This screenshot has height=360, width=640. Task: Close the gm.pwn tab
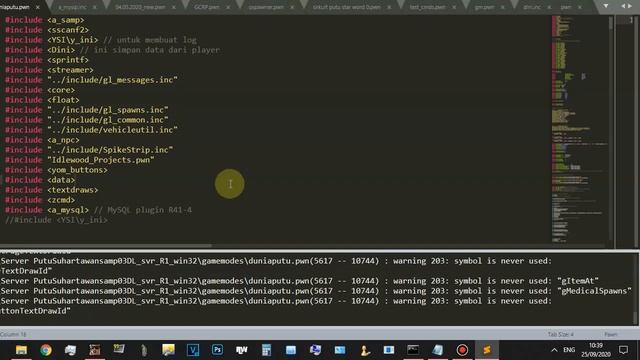coord(502,7)
